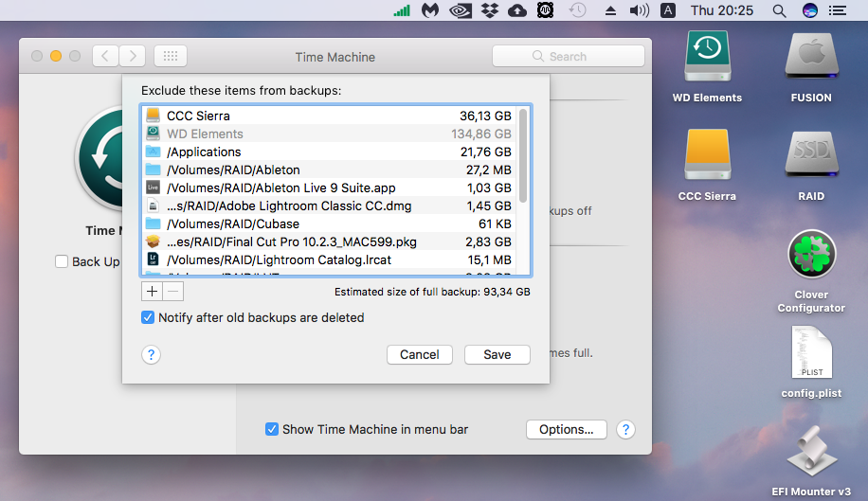Select the FUSION desktop drive
Viewport: 868px width, 501px height.
point(811,67)
